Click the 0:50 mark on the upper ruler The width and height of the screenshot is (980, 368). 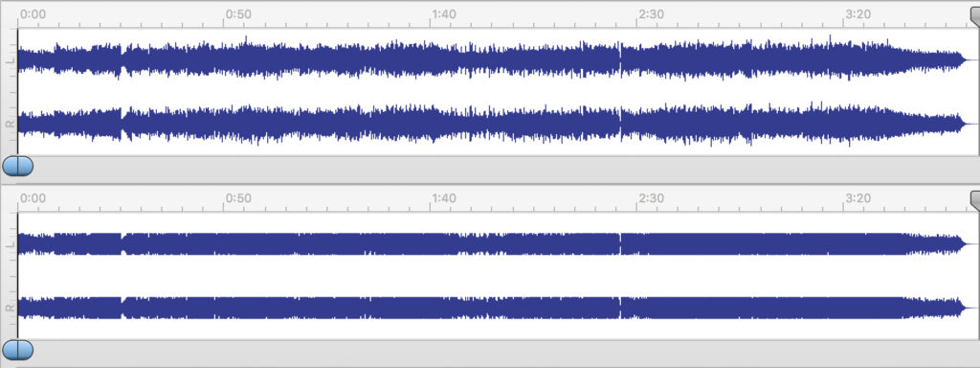tap(238, 13)
